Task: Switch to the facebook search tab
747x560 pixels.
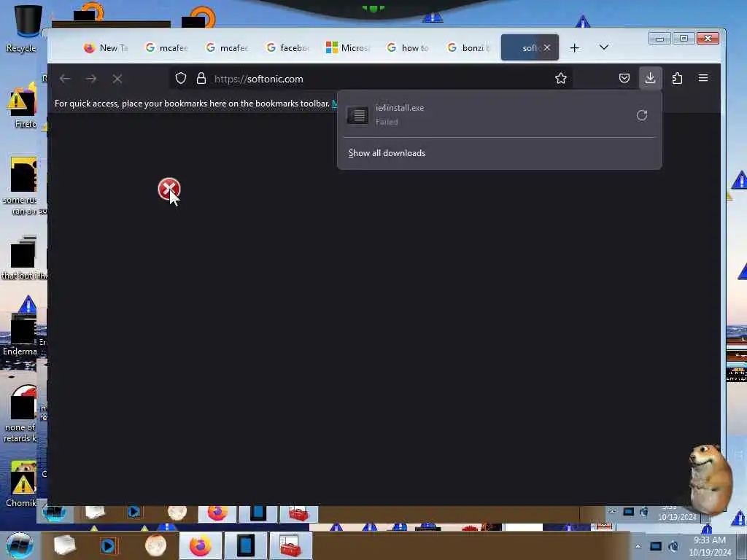Action: [287, 47]
